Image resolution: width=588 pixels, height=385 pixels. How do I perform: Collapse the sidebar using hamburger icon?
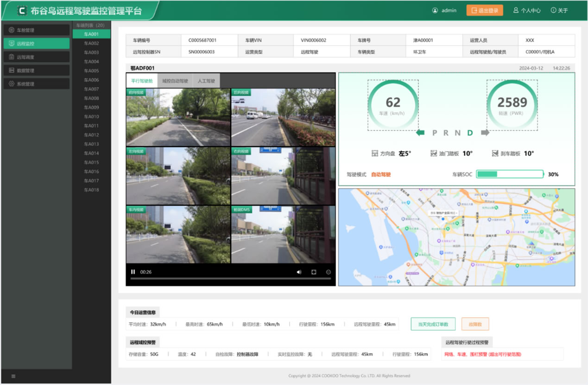pos(13,376)
